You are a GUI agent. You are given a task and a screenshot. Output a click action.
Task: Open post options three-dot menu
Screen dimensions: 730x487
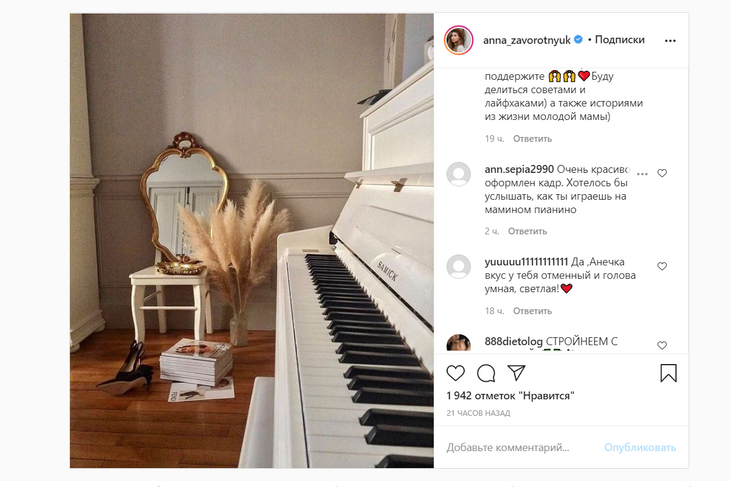(x=670, y=41)
